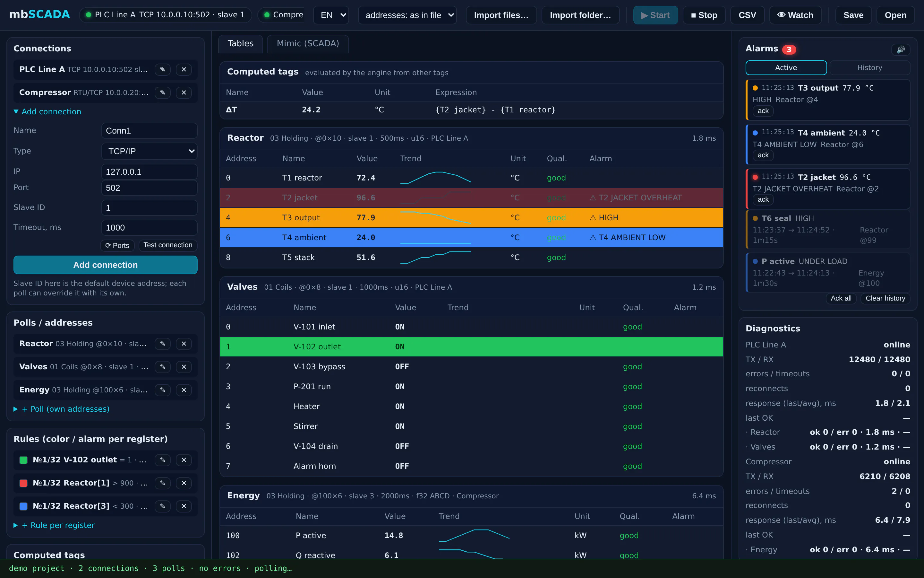This screenshot has height=578, width=924.
Task: Switch to the Tables tab
Action: tap(241, 44)
